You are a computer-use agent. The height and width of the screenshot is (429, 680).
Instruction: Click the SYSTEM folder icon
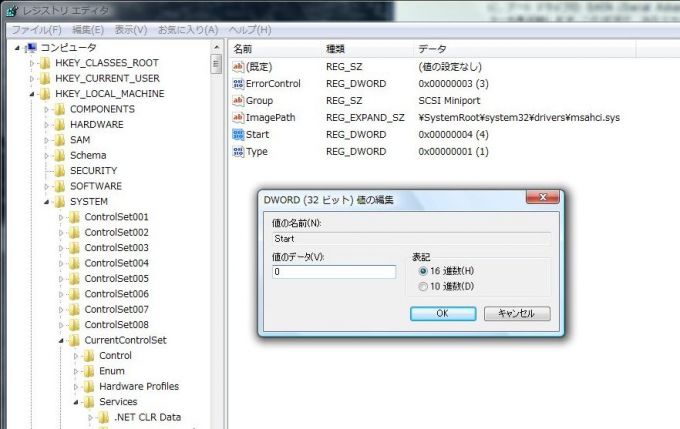(x=60, y=202)
